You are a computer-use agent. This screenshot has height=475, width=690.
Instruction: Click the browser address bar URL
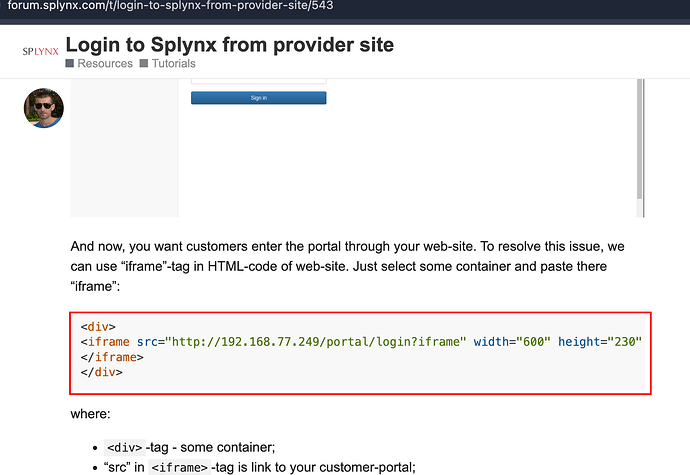(170, 6)
